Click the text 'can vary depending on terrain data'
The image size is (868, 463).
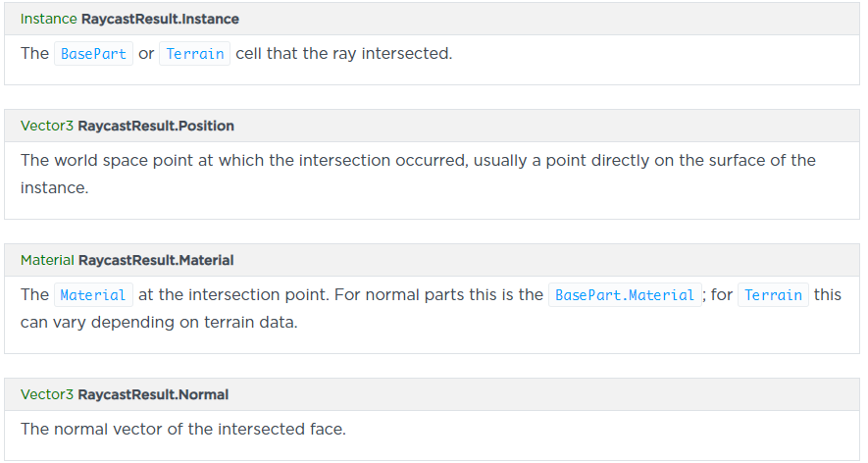pyautogui.click(x=158, y=322)
